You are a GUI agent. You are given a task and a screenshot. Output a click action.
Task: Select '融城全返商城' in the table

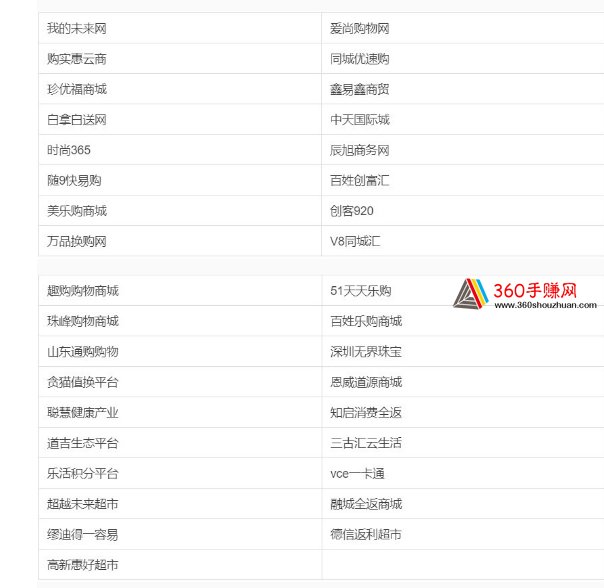(366, 504)
